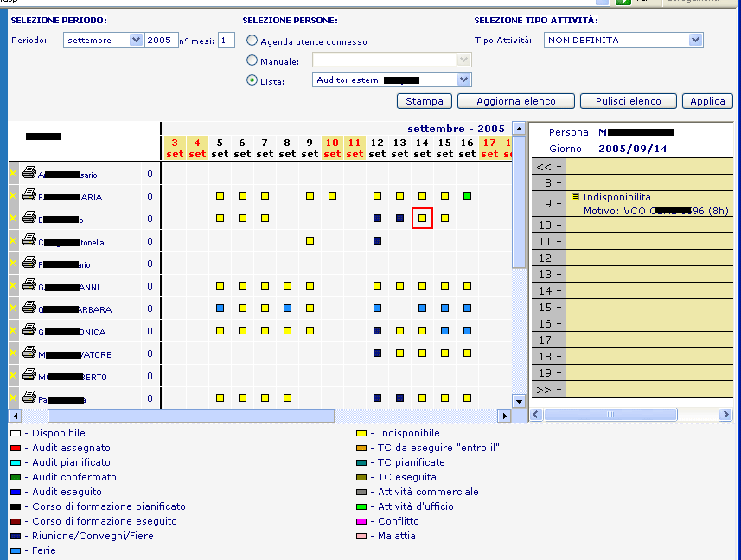This screenshot has width=741, height=560.
Task: Select the blue square on 8 set, ARBARA row
Action: tap(287, 309)
